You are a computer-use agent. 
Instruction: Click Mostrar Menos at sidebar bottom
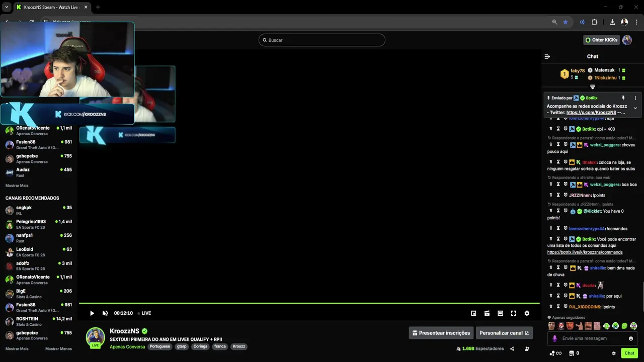(58, 349)
